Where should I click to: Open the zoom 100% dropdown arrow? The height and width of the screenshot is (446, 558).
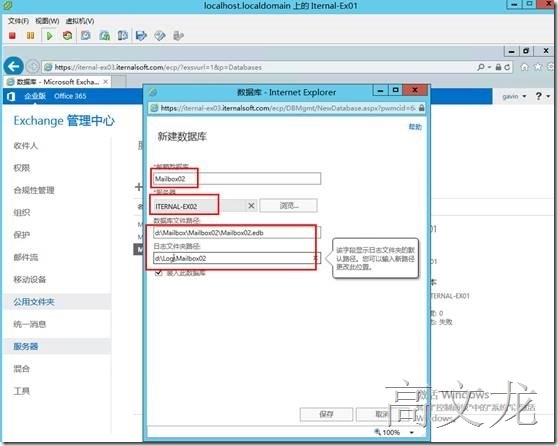pos(412,432)
